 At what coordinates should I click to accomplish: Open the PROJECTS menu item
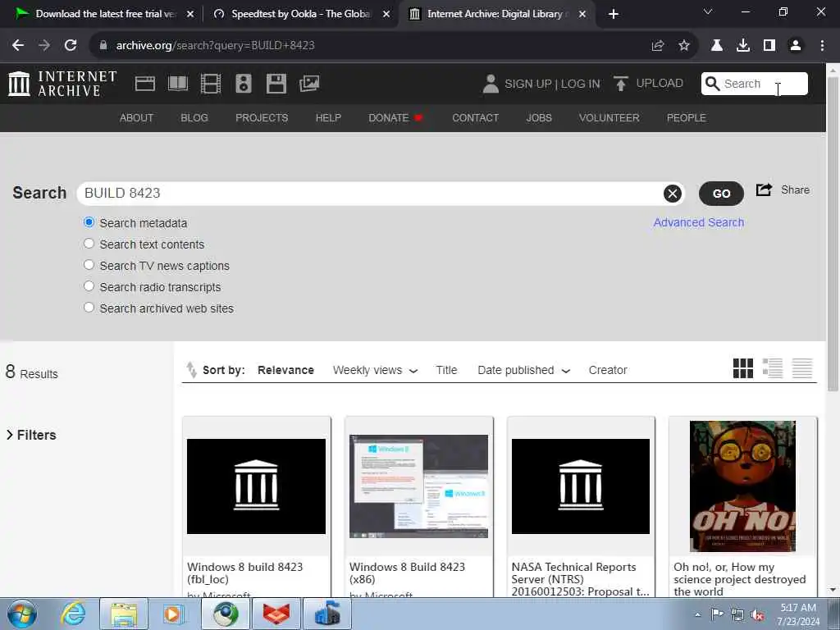coord(262,118)
